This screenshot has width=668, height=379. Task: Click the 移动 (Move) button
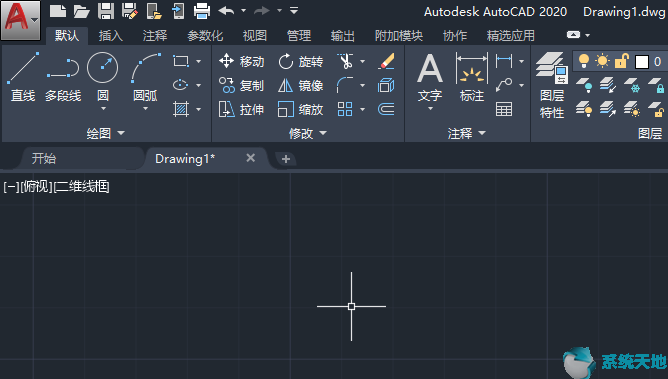242,61
